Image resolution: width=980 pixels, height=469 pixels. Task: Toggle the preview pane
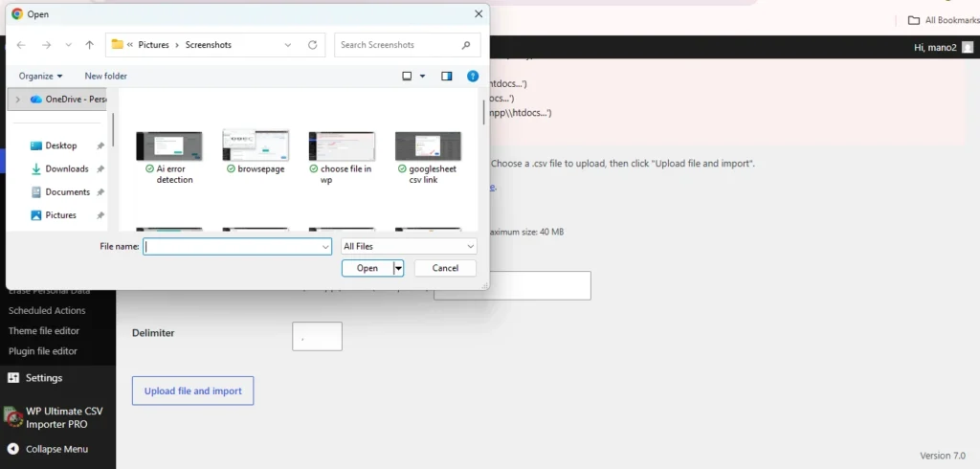coord(446,77)
